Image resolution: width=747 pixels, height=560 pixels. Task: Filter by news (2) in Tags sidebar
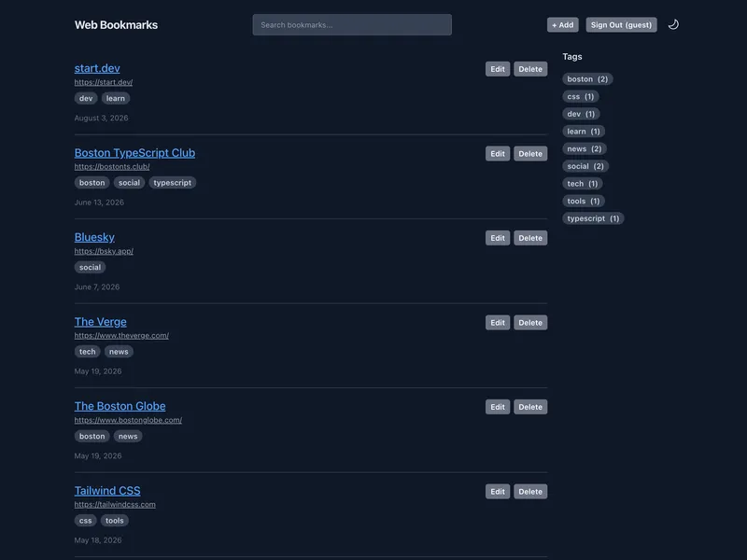[x=585, y=148]
